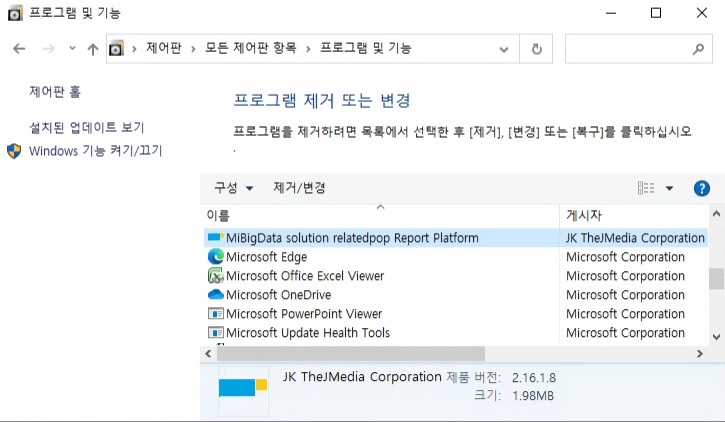Open the recent locations dropdown chevron
The width and height of the screenshot is (725, 422).
point(72,48)
